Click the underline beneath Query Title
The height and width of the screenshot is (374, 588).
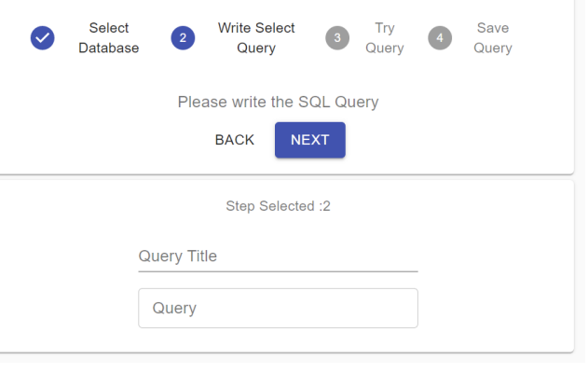[279, 271]
